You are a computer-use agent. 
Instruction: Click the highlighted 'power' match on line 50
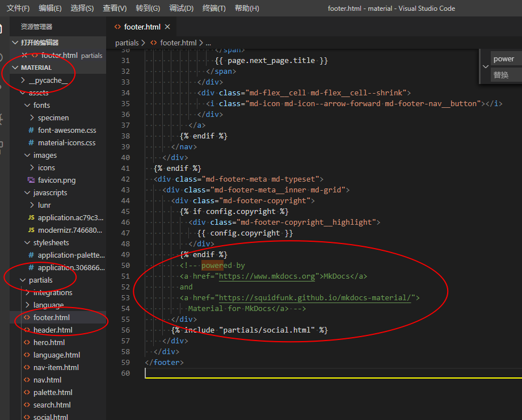tap(212, 266)
